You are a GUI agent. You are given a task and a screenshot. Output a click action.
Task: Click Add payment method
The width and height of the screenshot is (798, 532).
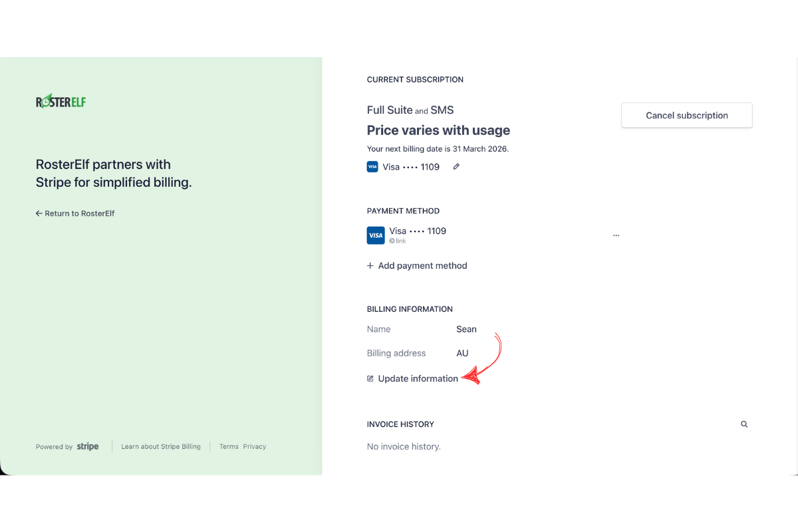click(x=422, y=265)
